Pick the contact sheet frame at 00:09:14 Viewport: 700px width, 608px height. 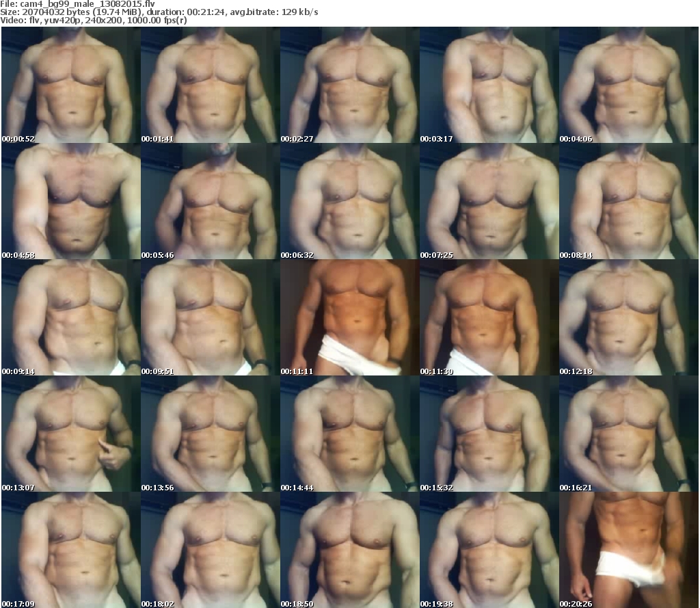coord(71,317)
